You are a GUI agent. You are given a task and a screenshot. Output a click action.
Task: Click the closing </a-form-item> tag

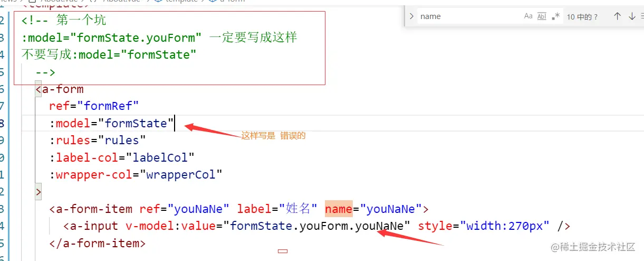[97, 244]
